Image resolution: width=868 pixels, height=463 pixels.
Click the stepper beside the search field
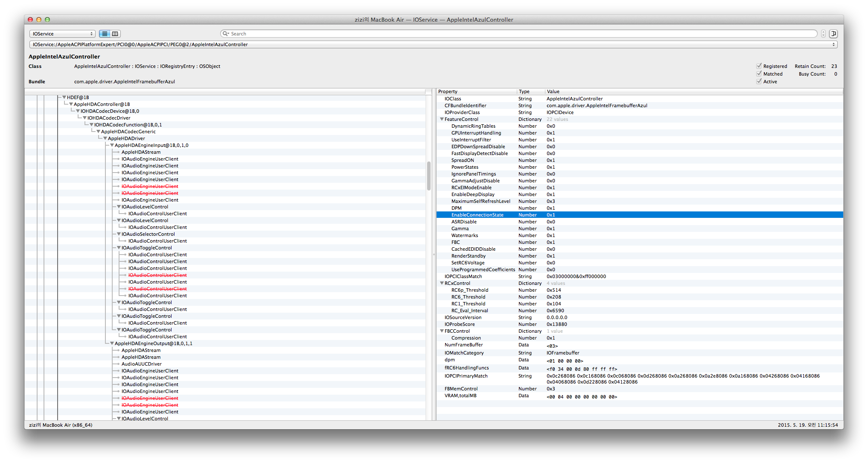(x=823, y=34)
